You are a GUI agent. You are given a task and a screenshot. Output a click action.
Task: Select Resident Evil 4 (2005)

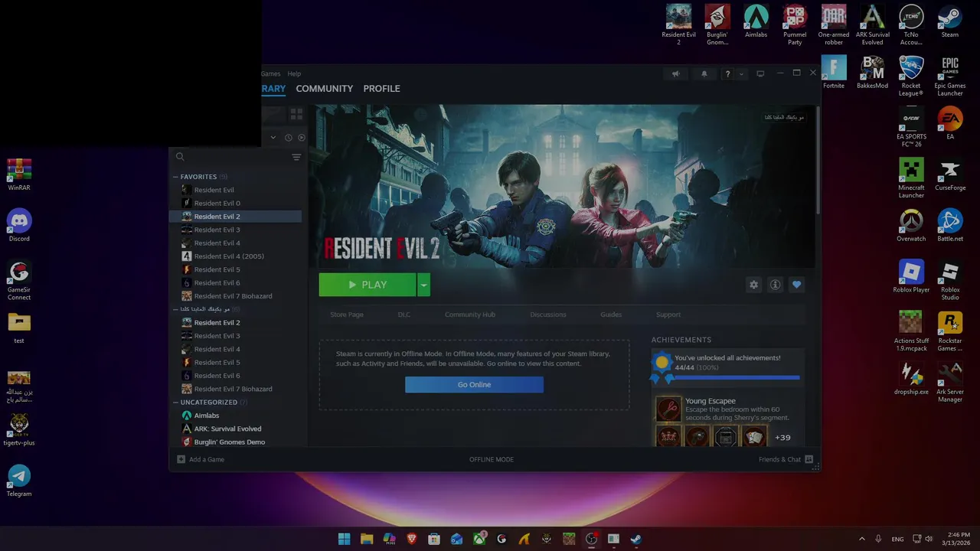229,256
